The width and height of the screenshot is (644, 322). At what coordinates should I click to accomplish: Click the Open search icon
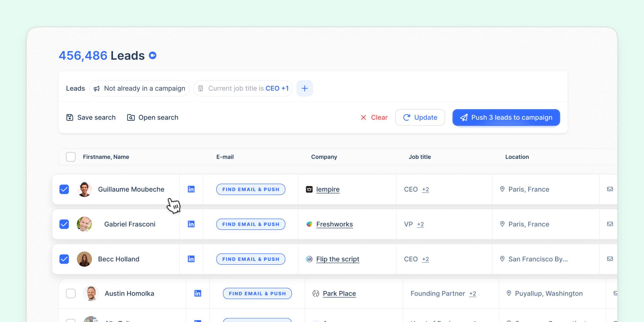tap(131, 117)
